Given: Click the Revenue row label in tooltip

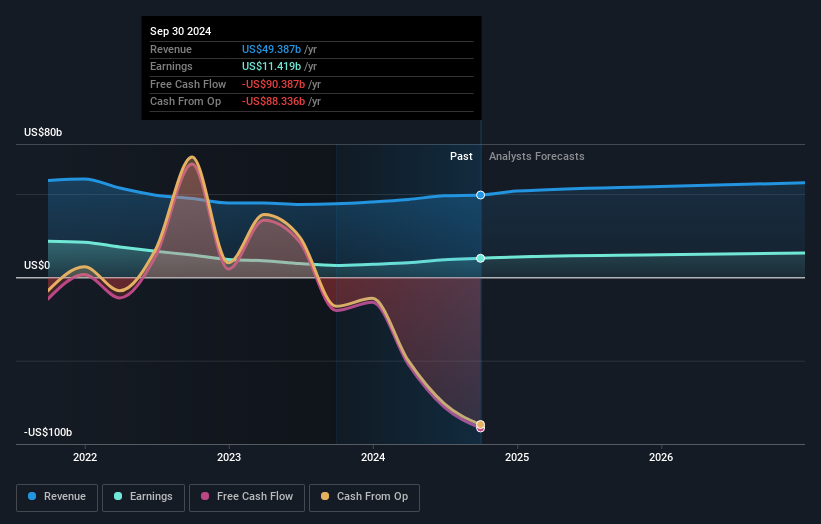Looking at the screenshot, I should click(171, 49).
